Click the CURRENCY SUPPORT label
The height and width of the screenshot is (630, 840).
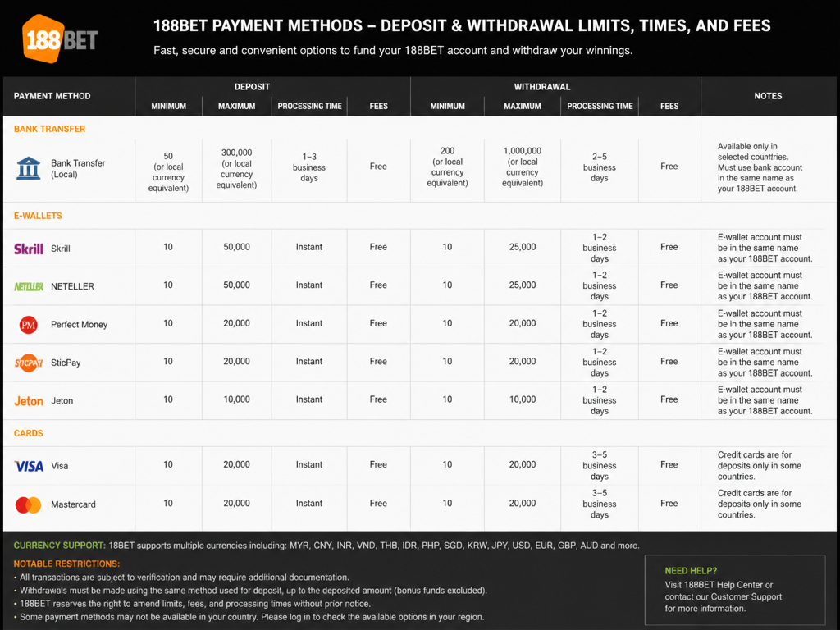point(59,546)
